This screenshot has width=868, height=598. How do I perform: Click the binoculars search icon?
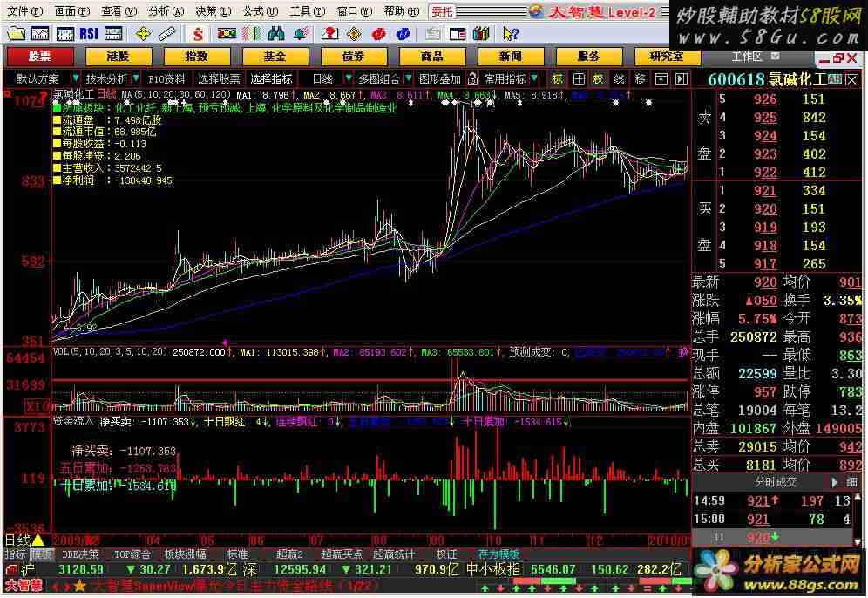tap(276, 34)
